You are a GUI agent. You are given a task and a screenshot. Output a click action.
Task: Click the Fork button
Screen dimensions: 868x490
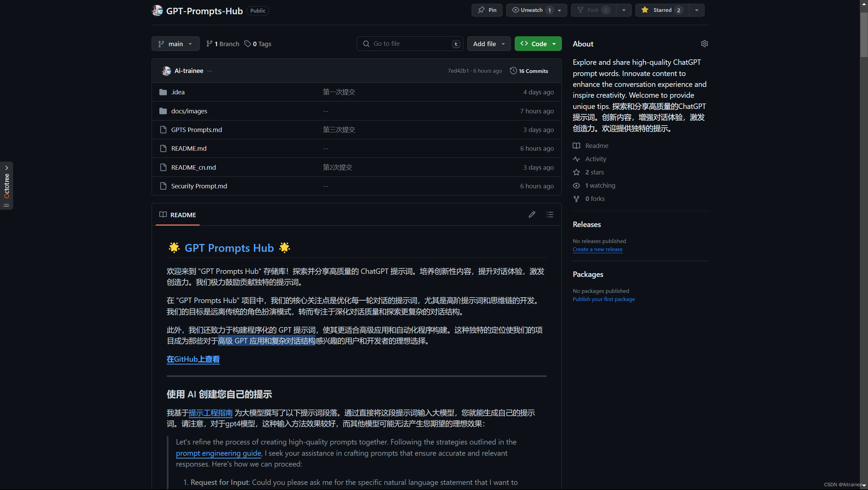[593, 10]
